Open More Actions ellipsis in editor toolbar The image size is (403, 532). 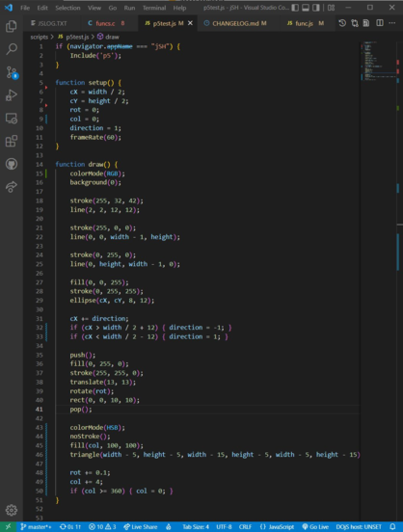tap(392, 23)
